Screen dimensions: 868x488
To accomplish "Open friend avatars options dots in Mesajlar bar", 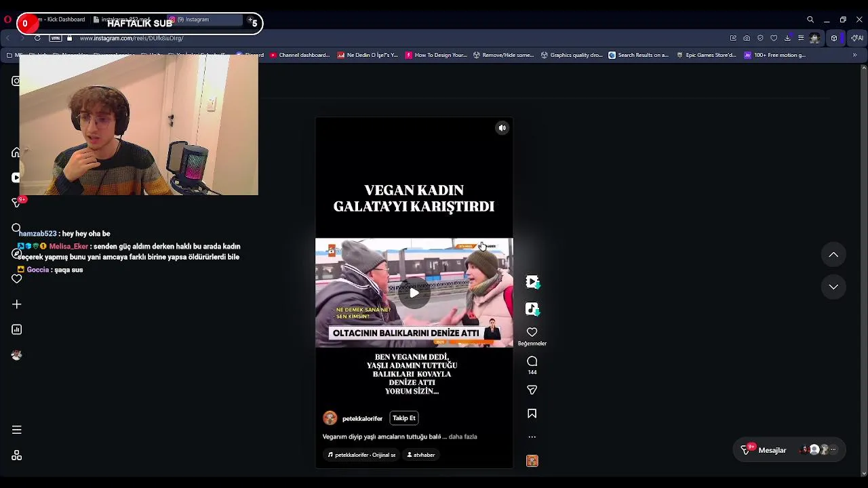I will tap(833, 450).
